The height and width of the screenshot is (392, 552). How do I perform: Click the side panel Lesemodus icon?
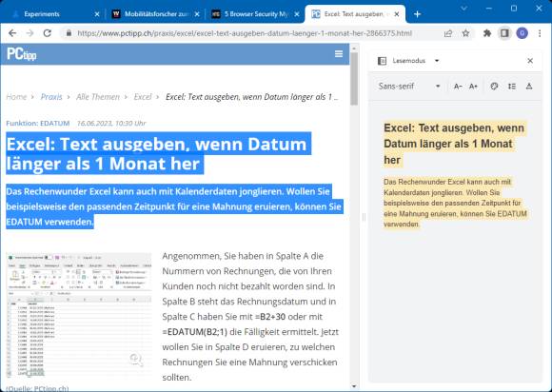(x=382, y=61)
